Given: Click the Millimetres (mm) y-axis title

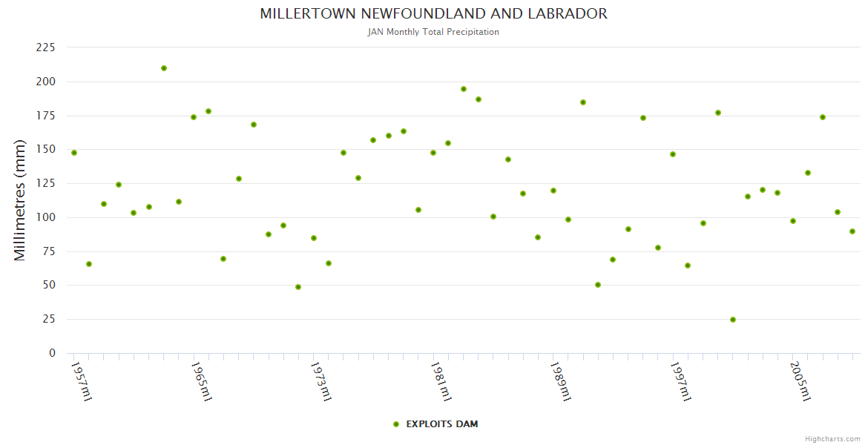Looking at the screenshot, I should pyautogui.click(x=20, y=200).
